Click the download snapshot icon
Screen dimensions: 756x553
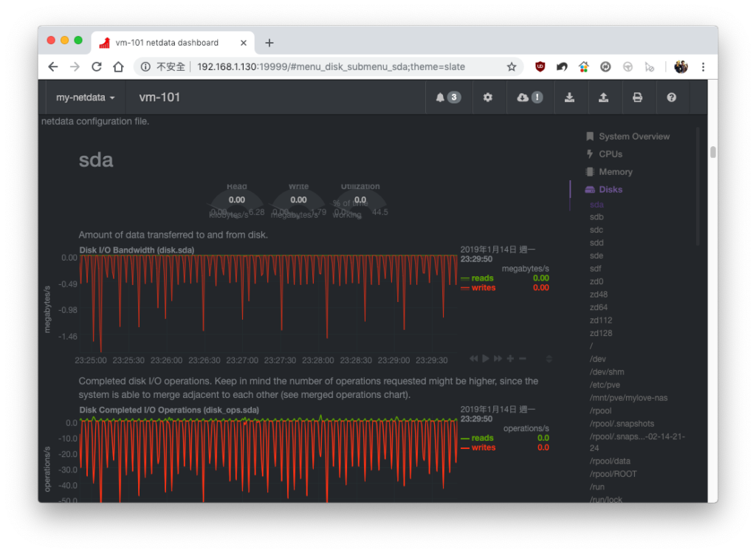click(x=569, y=97)
